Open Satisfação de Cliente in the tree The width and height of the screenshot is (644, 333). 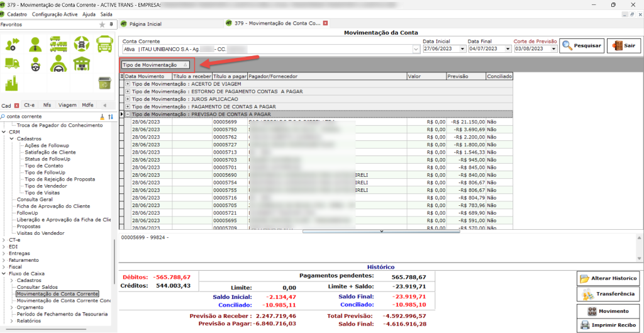50,152
